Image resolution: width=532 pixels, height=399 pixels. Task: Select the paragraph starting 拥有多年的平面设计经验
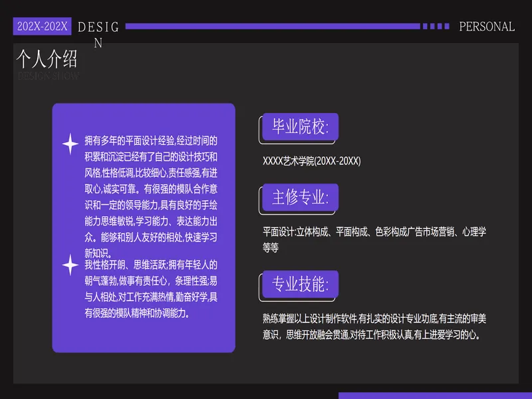tap(151, 197)
